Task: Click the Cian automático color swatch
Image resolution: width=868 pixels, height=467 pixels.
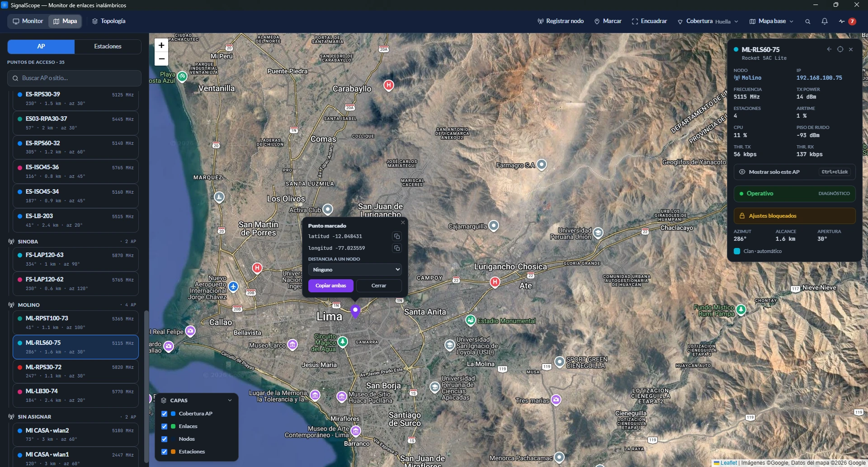Action: [737, 251]
